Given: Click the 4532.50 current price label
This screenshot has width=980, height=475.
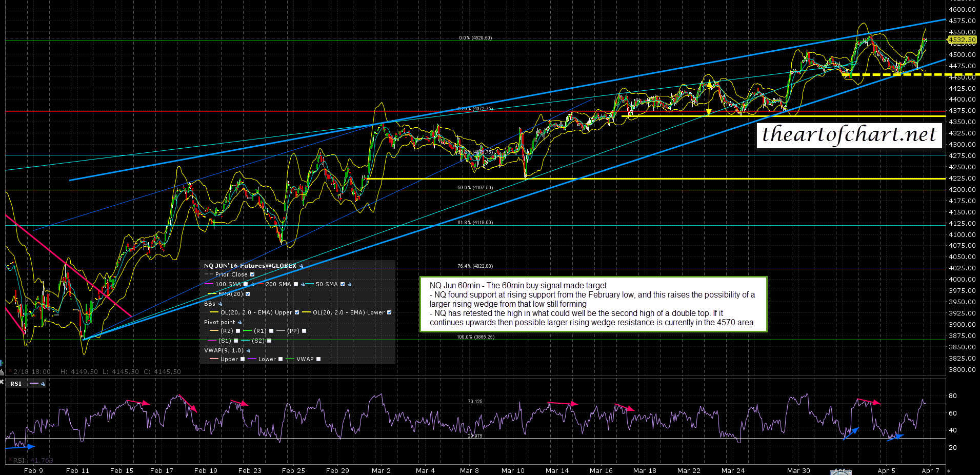Looking at the screenshot, I should coord(962,39).
